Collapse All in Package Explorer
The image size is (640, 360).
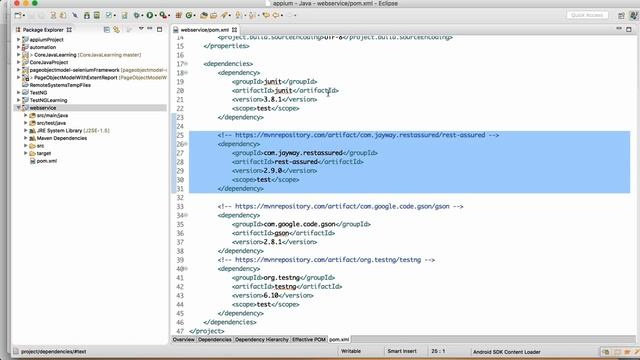pos(107,29)
